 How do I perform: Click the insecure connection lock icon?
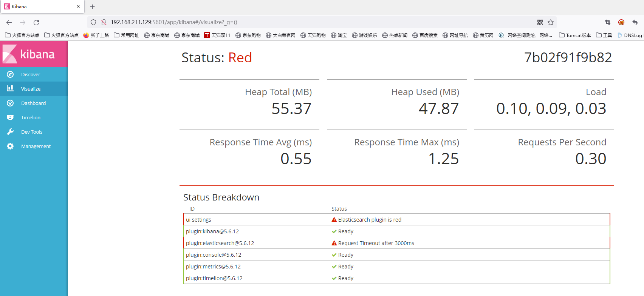pos(104,22)
